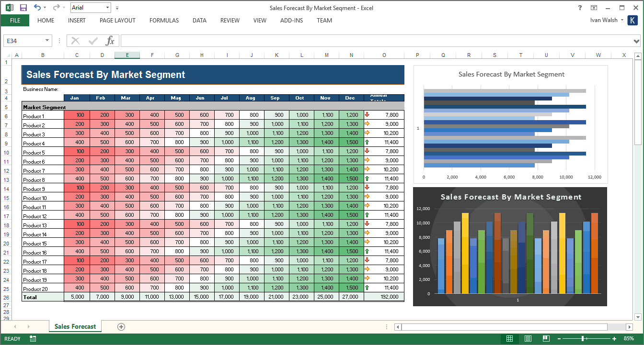Image resolution: width=644 pixels, height=345 pixels.
Task: Open Excel Help with the question mark icon
Action: tap(579, 8)
